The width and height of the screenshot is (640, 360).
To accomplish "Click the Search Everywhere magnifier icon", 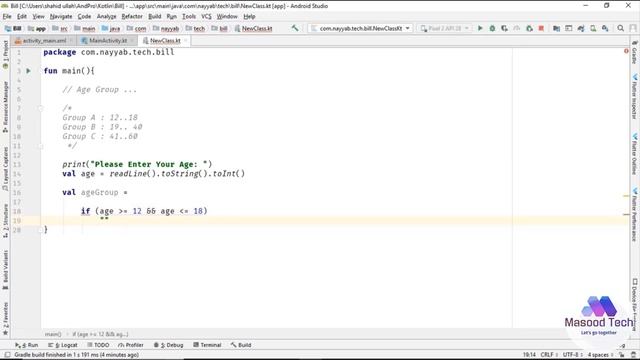I will [620, 28].
